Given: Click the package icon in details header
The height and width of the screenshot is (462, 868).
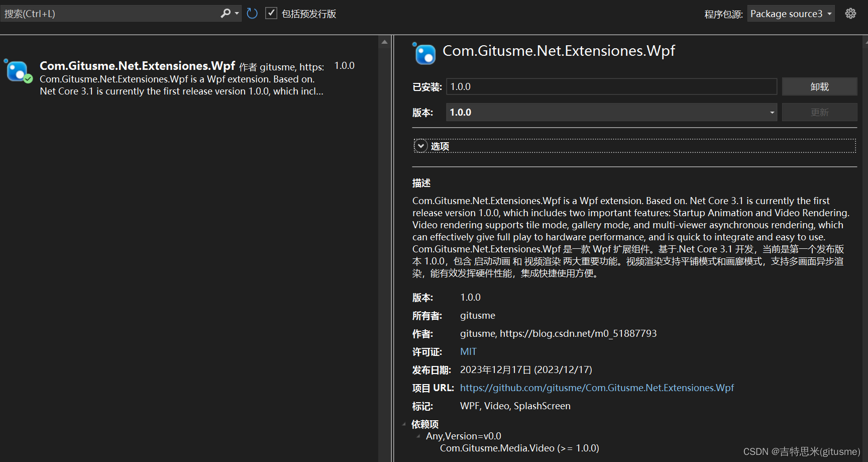Looking at the screenshot, I should click(x=424, y=53).
